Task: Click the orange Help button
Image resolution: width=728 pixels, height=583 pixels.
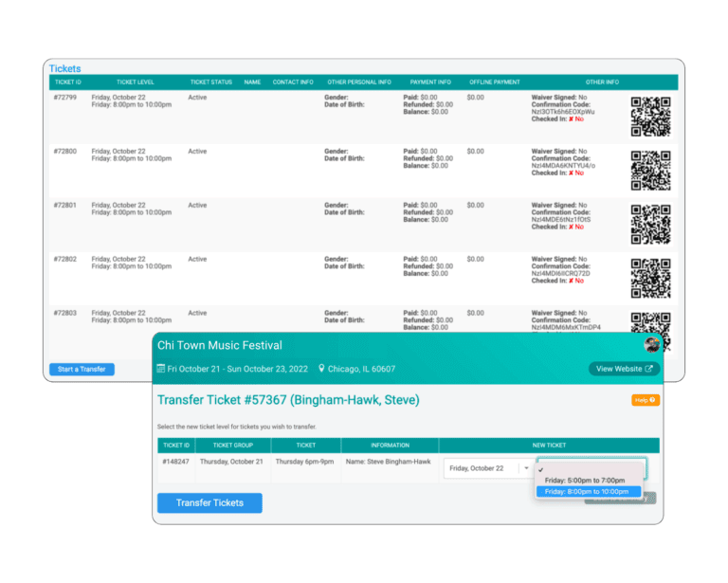Action: click(x=645, y=400)
